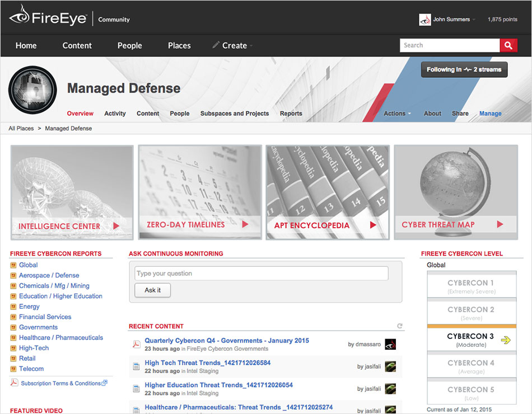This screenshot has height=414, width=532.
Task: Click jasifali's avatar on High Tech Threat Trends row
Action: [x=390, y=366]
